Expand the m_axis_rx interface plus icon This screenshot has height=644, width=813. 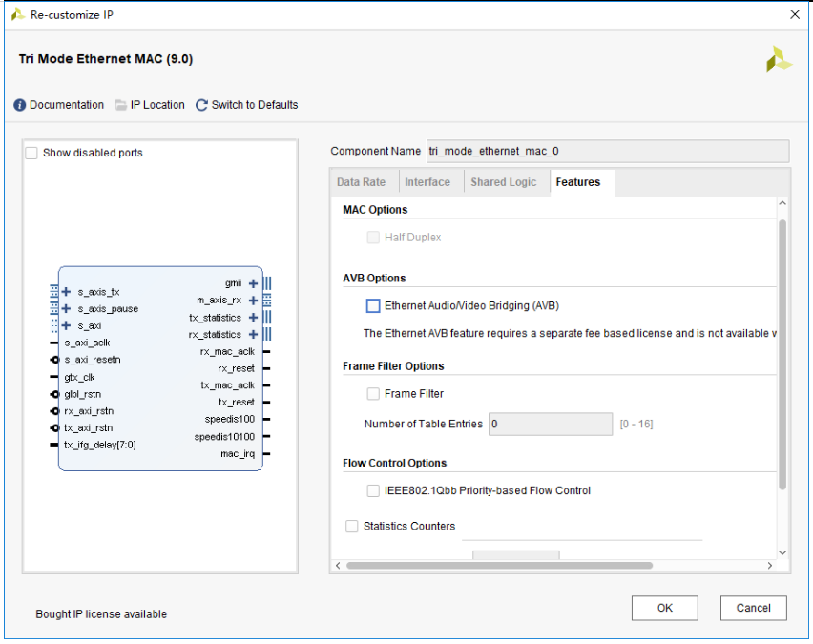click(253, 301)
